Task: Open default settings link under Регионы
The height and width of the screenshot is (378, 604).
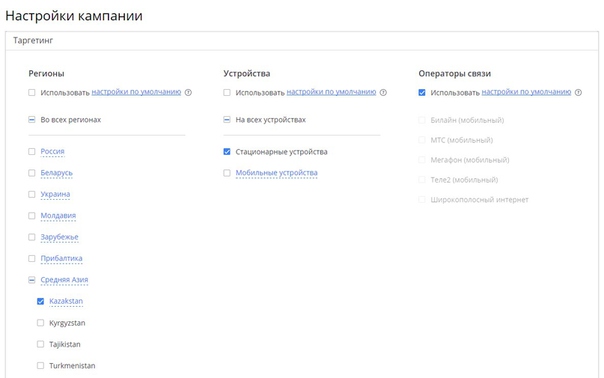Action: pyautogui.click(x=136, y=92)
